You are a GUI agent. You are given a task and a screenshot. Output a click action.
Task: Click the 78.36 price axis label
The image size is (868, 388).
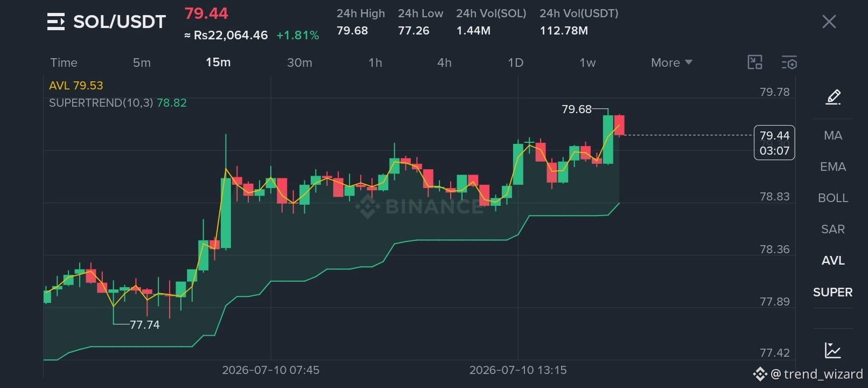click(775, 250)
